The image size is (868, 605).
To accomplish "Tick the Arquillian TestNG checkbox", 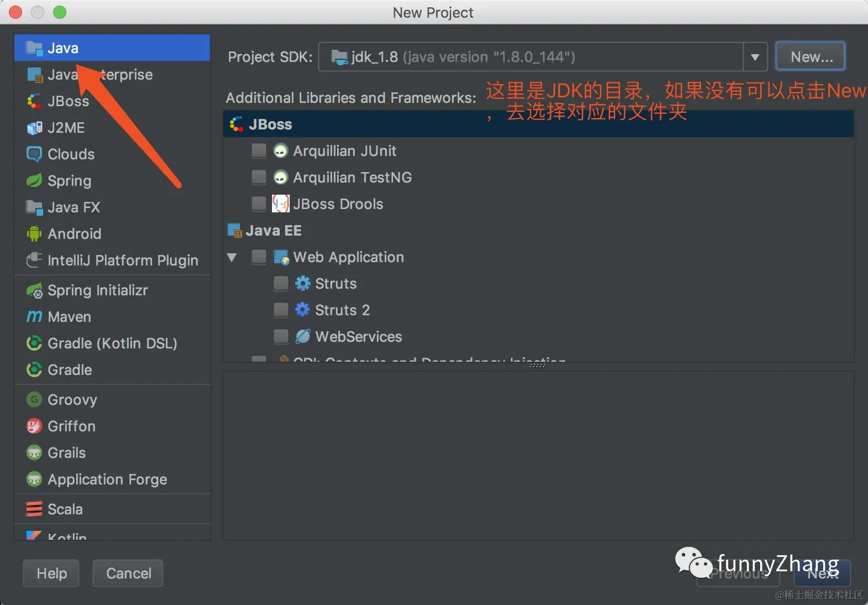I will [259, 177].
